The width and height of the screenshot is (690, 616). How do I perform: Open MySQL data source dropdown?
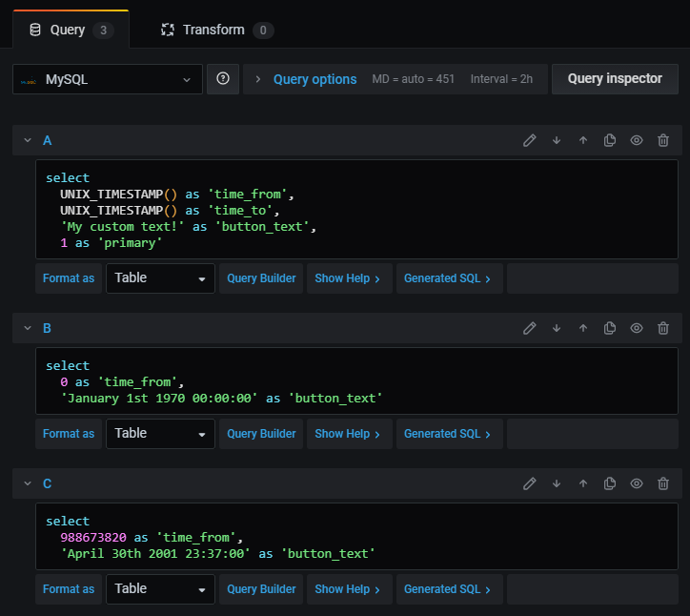108,79
